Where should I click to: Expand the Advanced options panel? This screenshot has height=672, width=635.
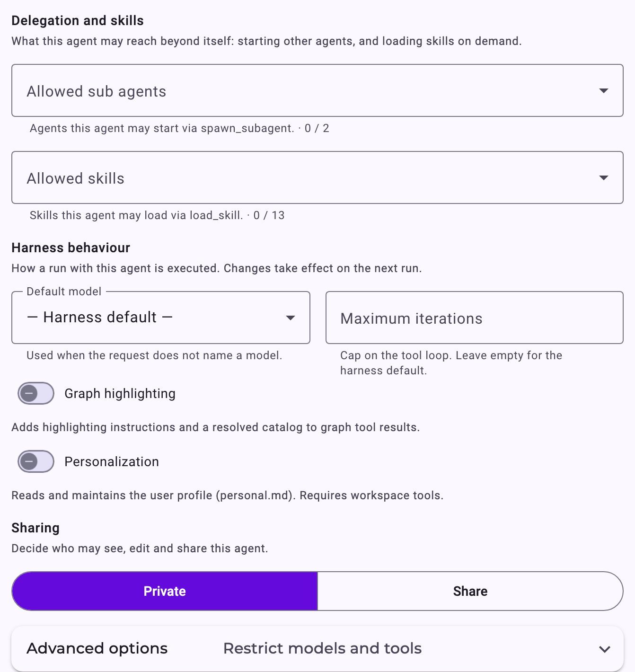[317, 648]
